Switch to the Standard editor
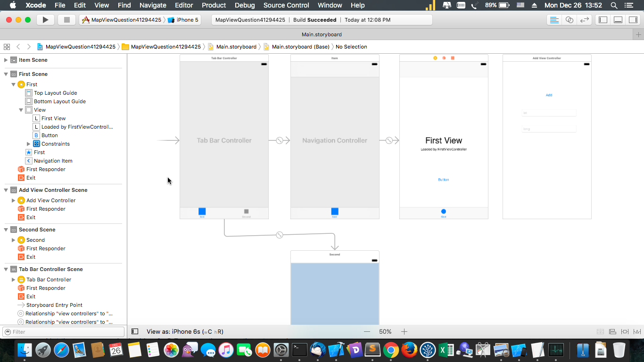The height and width of the screenshot is (362, 644). (554, 20)
